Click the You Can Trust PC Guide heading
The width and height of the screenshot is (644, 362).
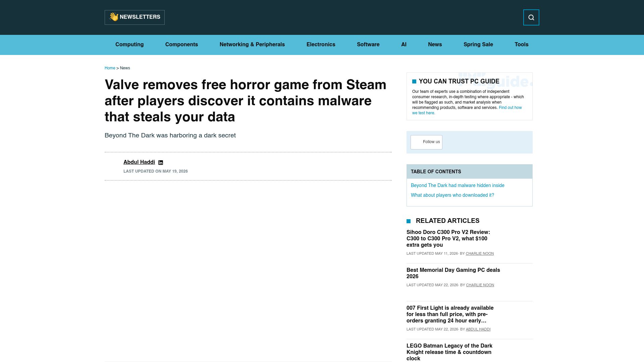(x=459, y=81)
